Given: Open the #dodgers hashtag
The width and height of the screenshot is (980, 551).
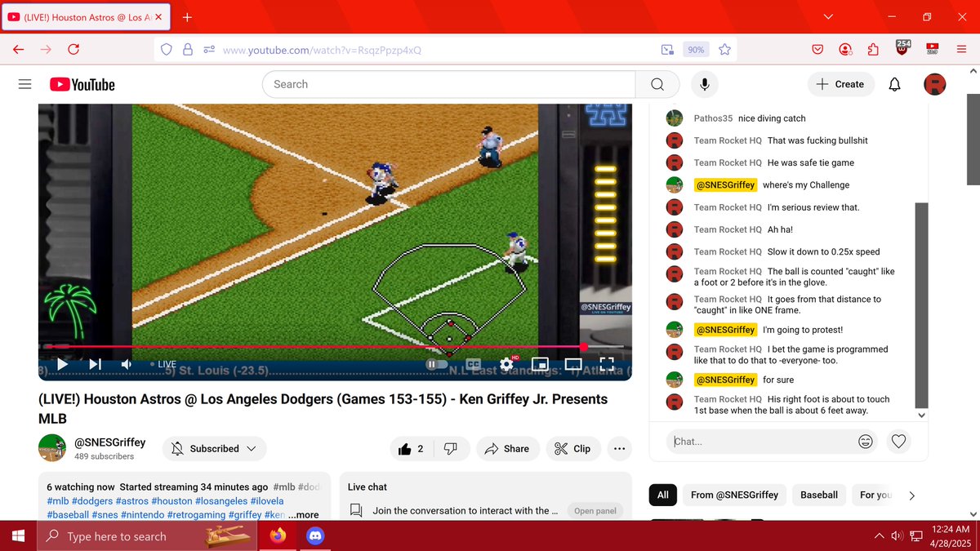Looking at the screenshot, I should (92, 501).
